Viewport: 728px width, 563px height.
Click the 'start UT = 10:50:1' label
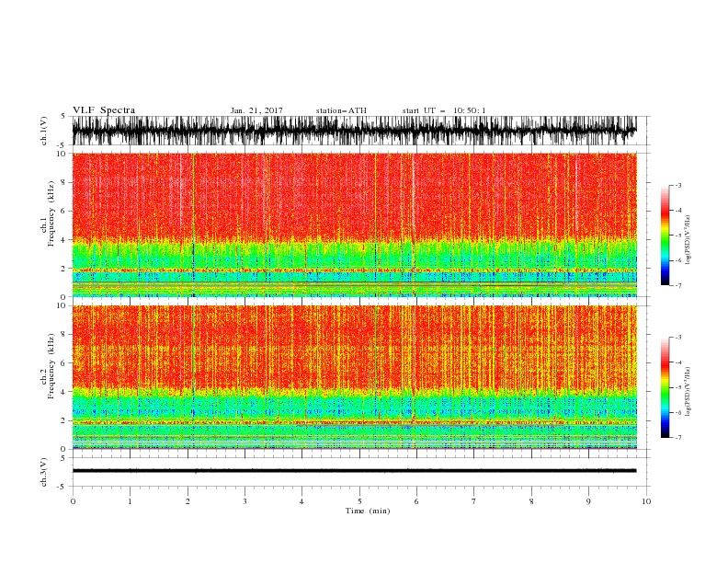(x=444, y=110)
